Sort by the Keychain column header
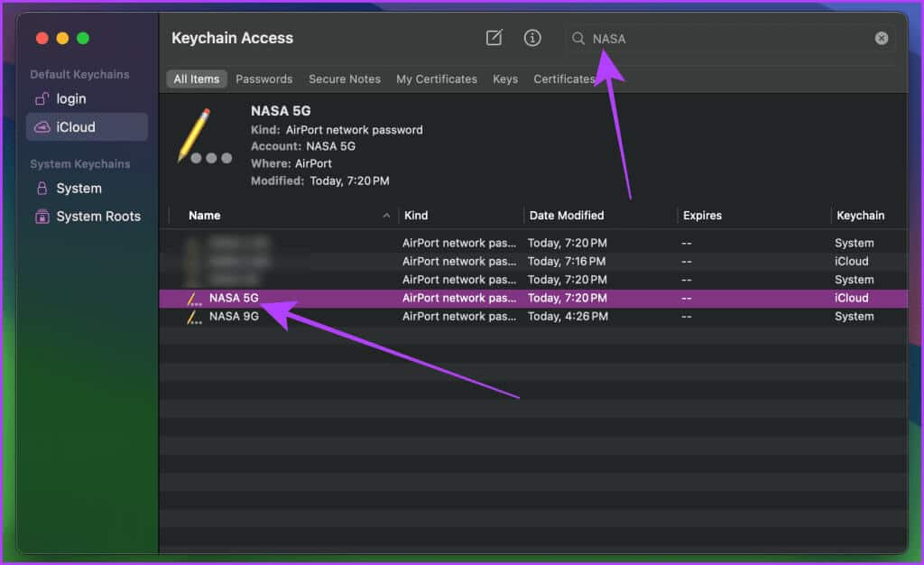Screen dimensions: 924x565 [x=860, y=216]
